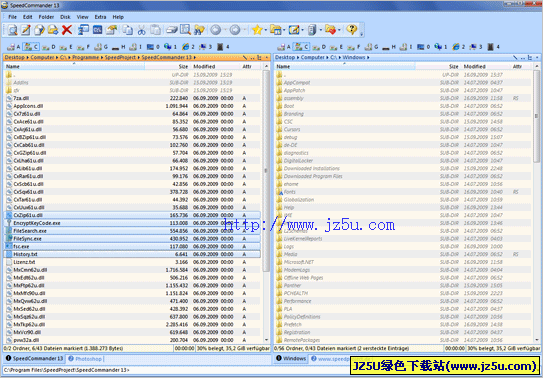The image size is (543, 378).
Task: Click Computer in right path breadcrumb
Action: 313,57
